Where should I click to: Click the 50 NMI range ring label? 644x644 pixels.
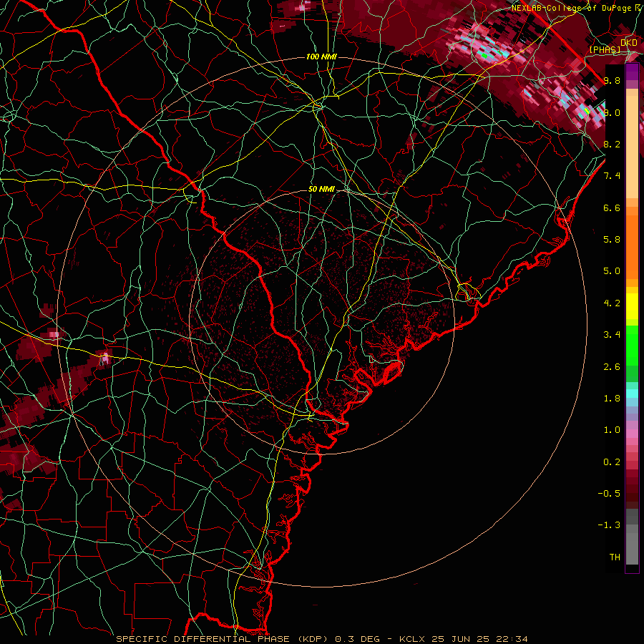[x=321, y=189]
